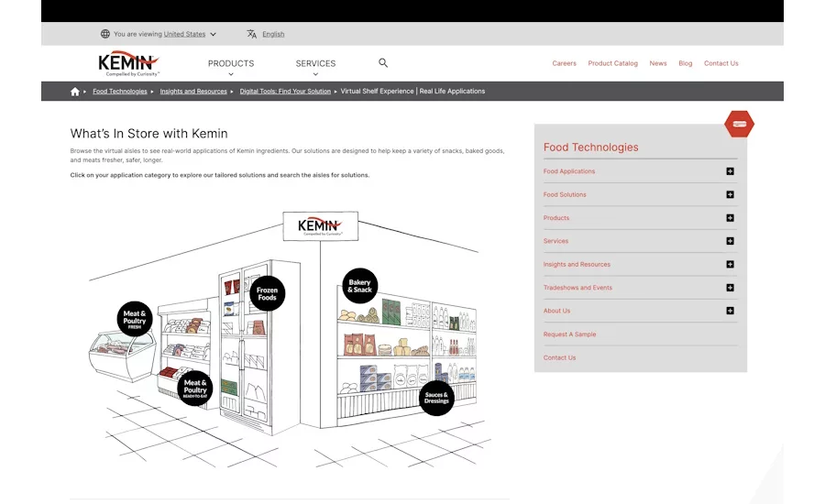Viewport: 825px width, 504px height.
Task: Open the United States region dropdown
Action: (190, 34)
